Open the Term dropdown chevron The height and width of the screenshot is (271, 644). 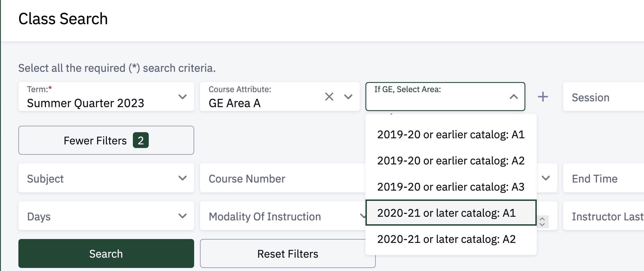pos(182,97)
